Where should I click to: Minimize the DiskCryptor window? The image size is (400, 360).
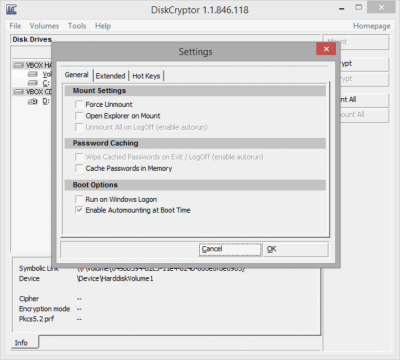pyautogui.click(x=342, y=9)
